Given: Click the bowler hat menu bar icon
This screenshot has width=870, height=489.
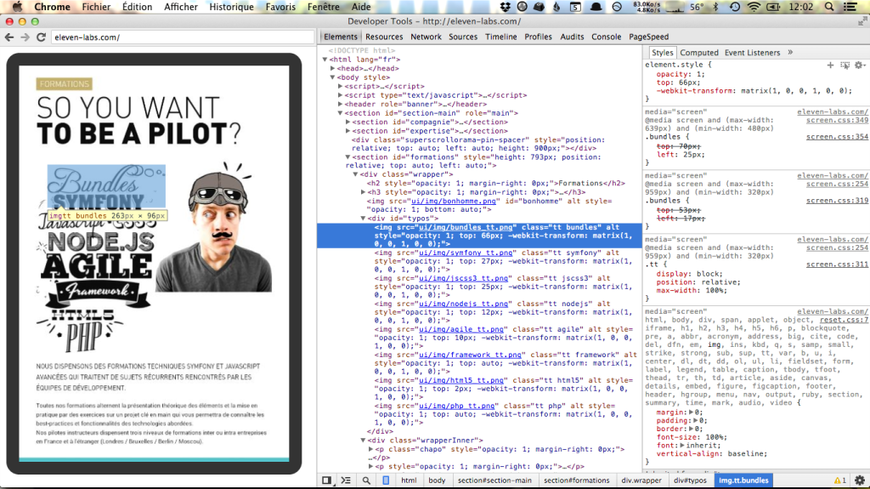Looking at the screenshot, I should [x=596, y=7].
